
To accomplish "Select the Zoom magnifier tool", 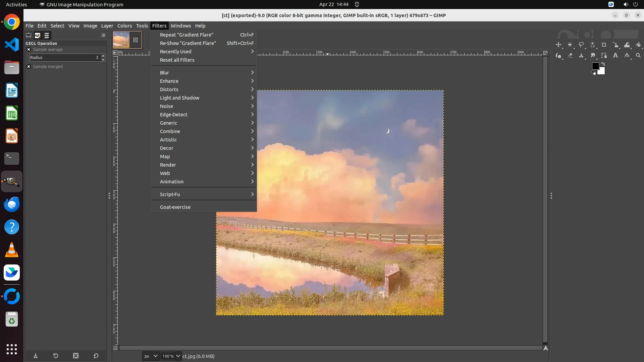I will (638, 56).
